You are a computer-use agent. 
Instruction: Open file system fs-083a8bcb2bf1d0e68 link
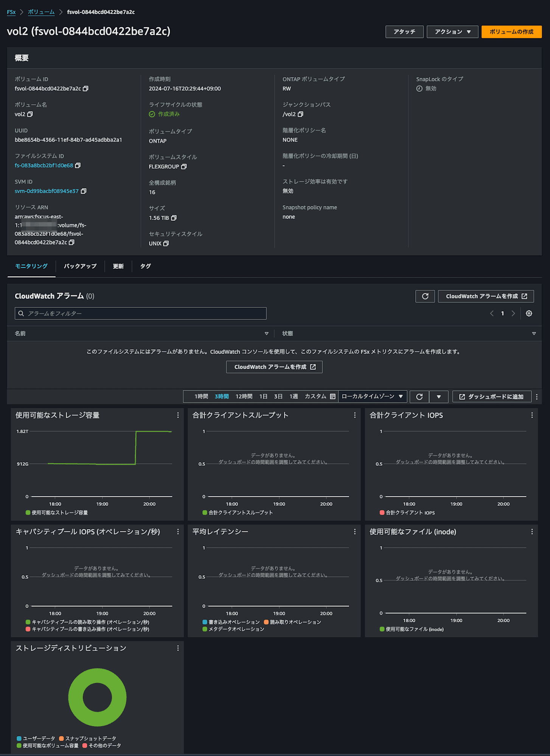click(44, 166)
